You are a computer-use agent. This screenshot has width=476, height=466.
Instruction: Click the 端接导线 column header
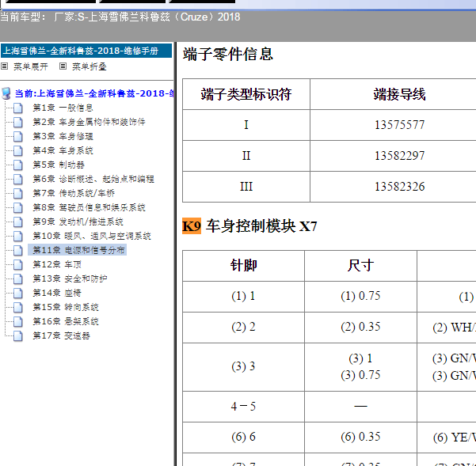[x=399, y=94]
